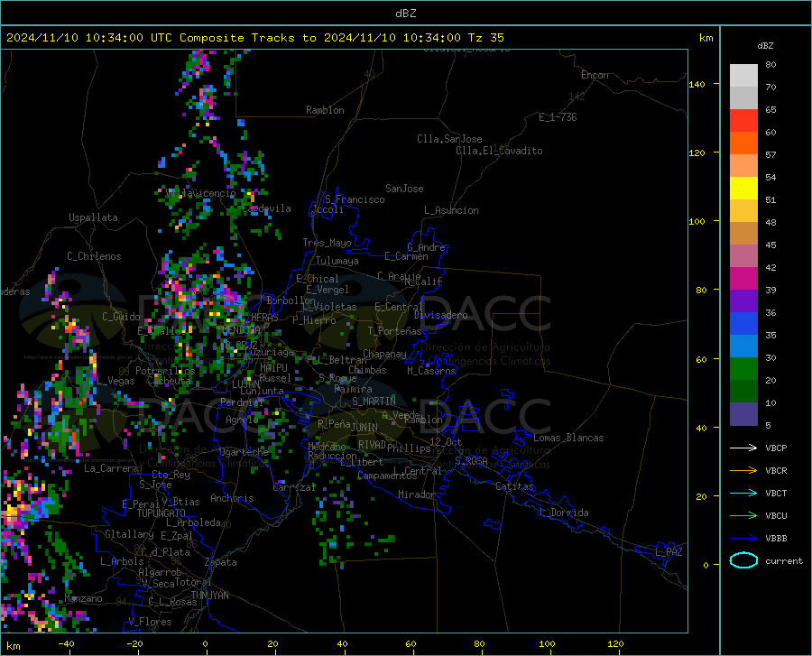
Task: Click the 'Mirador' map label
Action: pos(416,494)
